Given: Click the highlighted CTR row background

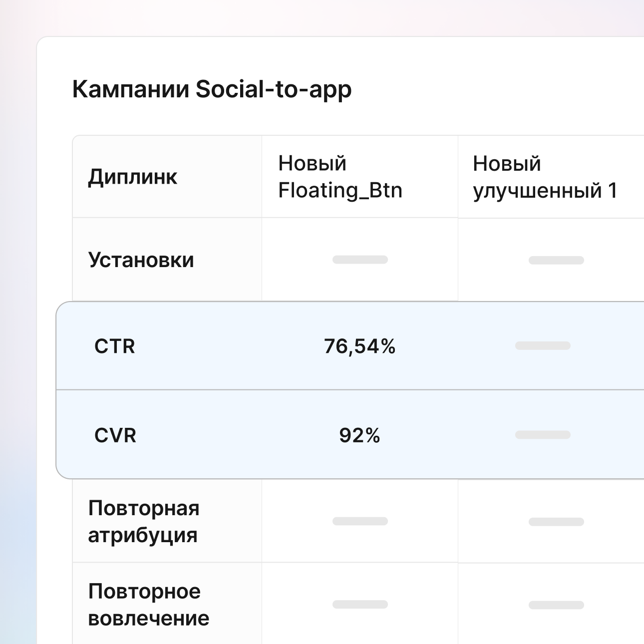Looking at the screenshot, I should coord(225,369).
